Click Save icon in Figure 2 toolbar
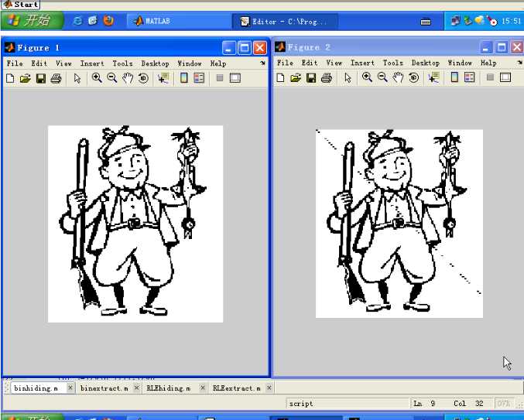This screenshot has height=420, width=524. click(x=311, y=78)
